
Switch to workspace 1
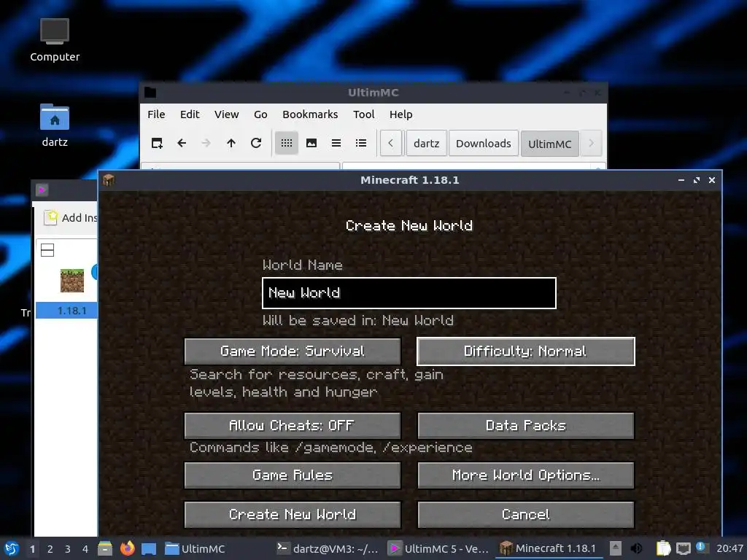(32, 549)
